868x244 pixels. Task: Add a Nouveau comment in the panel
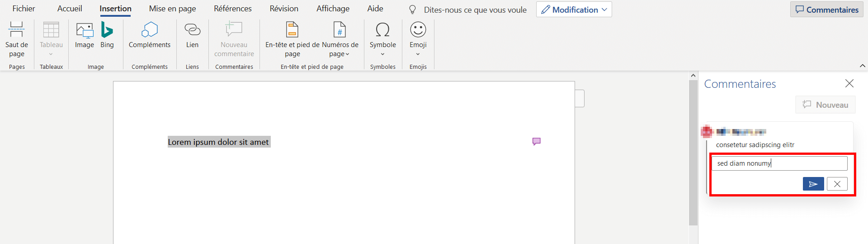tap(826, 105)
